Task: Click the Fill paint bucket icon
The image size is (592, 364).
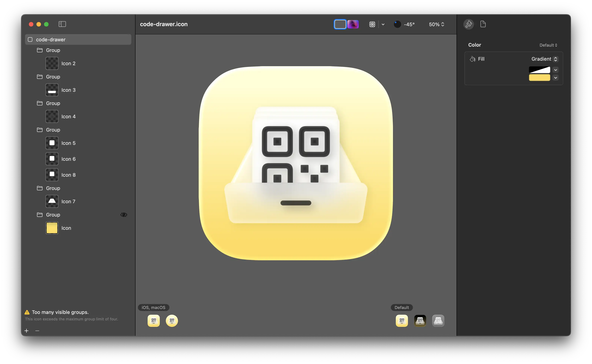Action: (472, 59)
